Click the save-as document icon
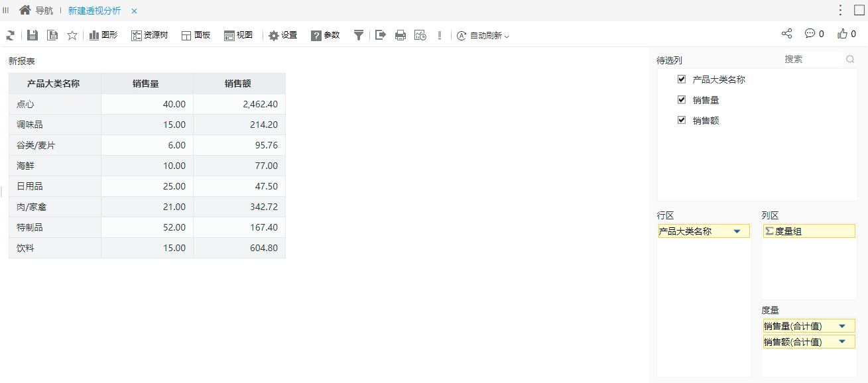The image size is (868, 383). pos(52,35)
